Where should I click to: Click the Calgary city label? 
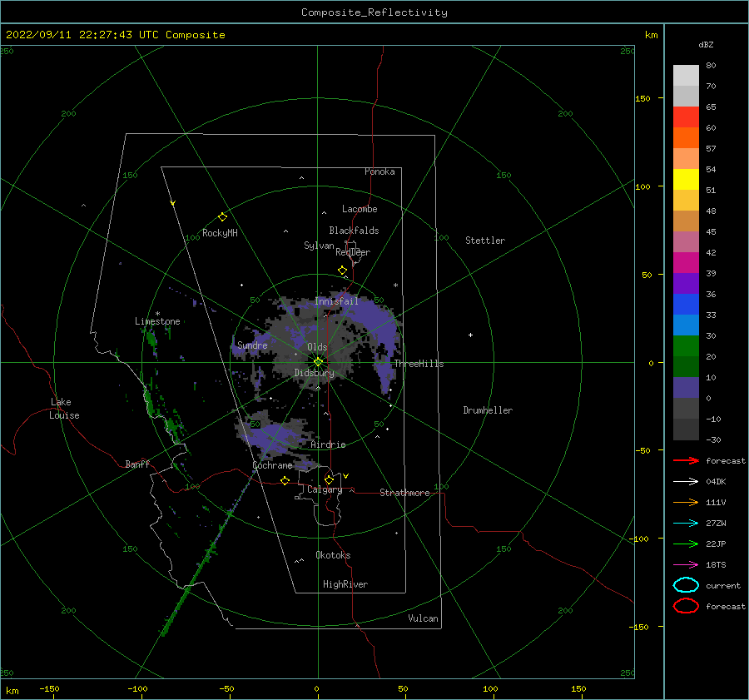click(325, 489)
